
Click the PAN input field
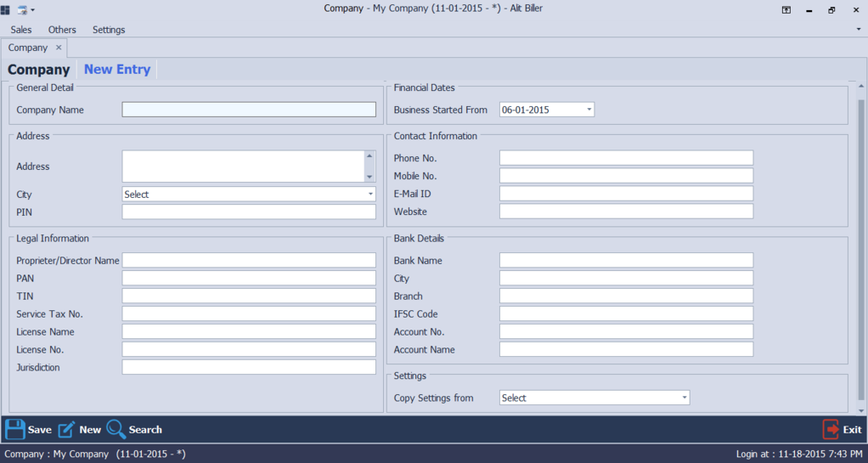click(x=249, y=278)
